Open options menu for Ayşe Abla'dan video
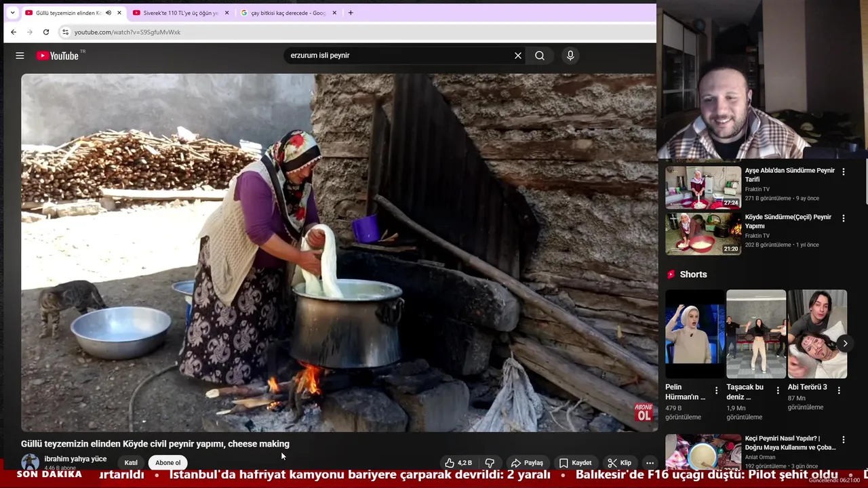This screenshot has width=868, height=488. click(844, 172)
